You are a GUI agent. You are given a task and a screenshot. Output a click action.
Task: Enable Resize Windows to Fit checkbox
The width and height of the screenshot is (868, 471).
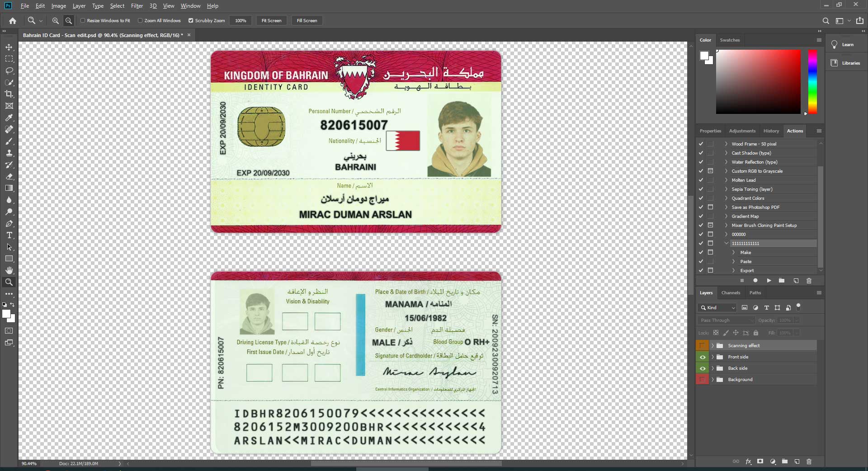click(x=83, y=20)
